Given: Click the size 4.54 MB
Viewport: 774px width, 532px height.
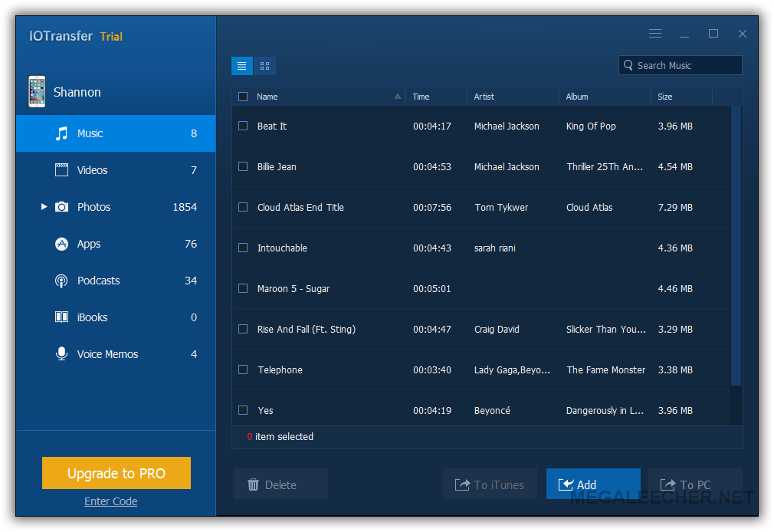Looking at the screenshot, I should pos(675,166).
